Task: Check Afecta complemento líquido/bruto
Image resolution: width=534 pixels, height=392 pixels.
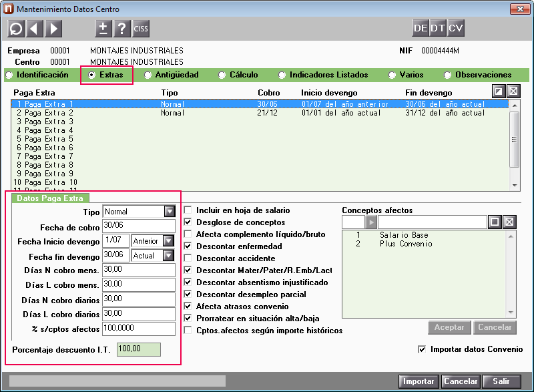Action: (x=188, y=234)
